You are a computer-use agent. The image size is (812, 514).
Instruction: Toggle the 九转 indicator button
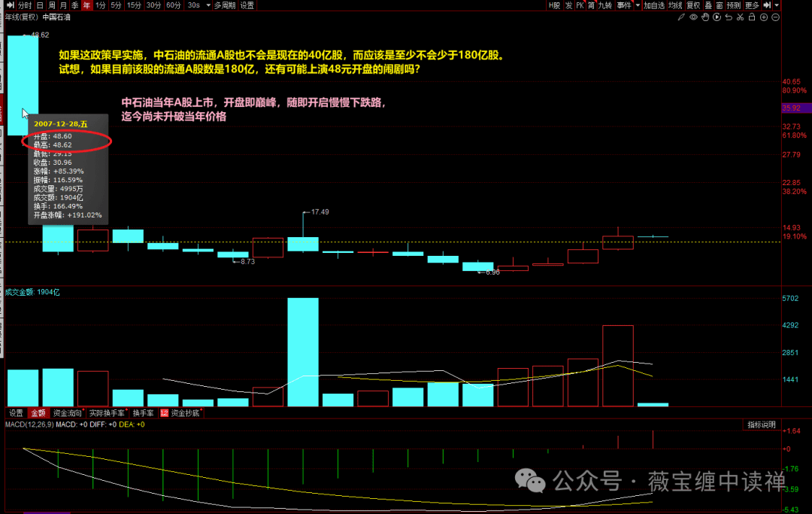click(x=604, y=5)
